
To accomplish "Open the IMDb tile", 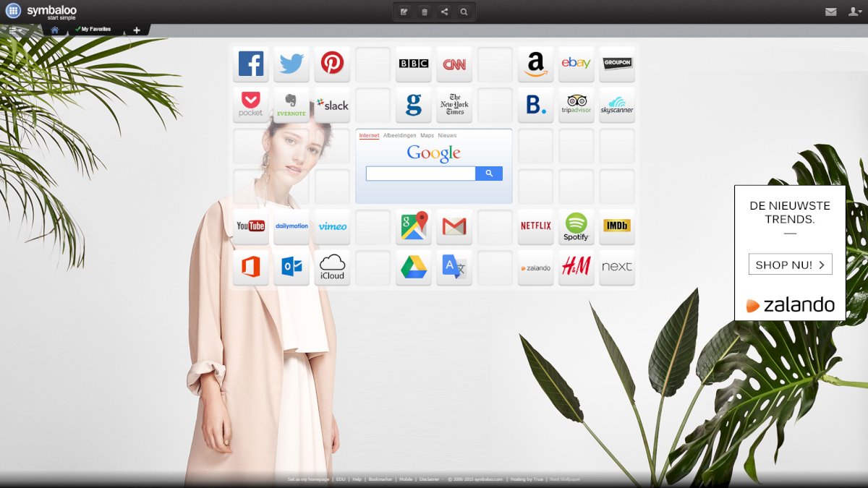I will 617,227.
